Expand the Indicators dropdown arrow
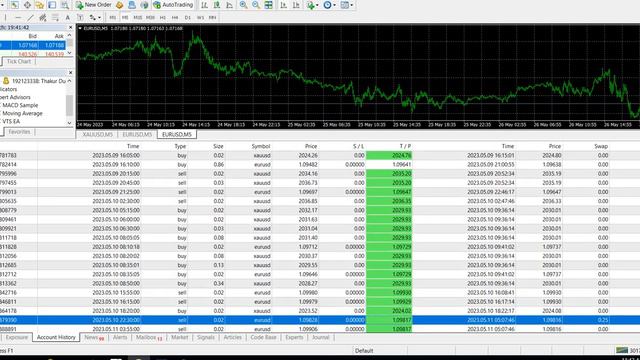Image resolution: width=640 pixels, height=360 pixels. pos(317,5)
